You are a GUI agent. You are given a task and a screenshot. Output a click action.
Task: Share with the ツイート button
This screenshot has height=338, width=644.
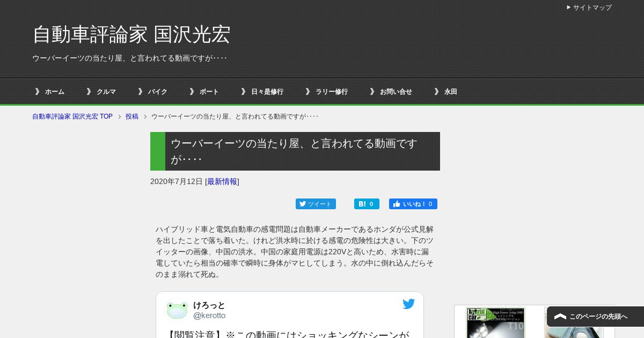tap(316, 204)
